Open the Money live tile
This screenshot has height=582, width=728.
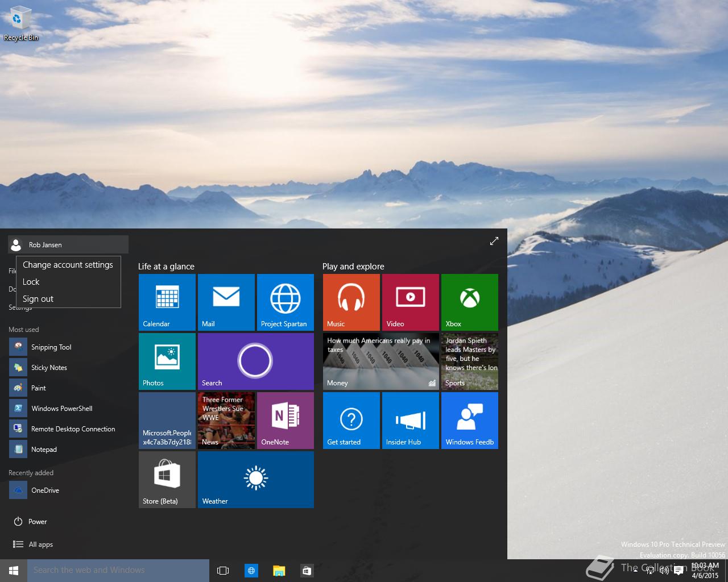click(x=381, y=361)
